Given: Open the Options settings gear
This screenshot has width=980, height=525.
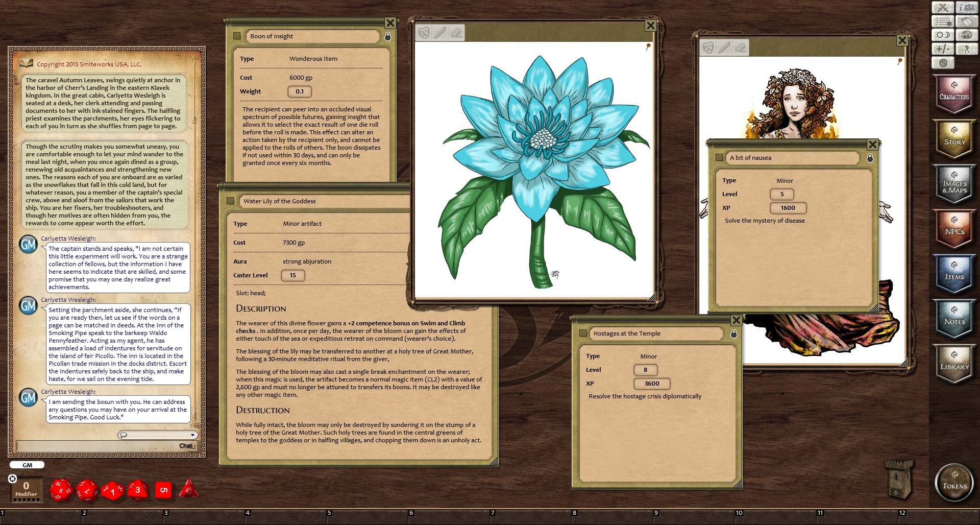Looking at the screenshot, I should (x=944, y=62).
